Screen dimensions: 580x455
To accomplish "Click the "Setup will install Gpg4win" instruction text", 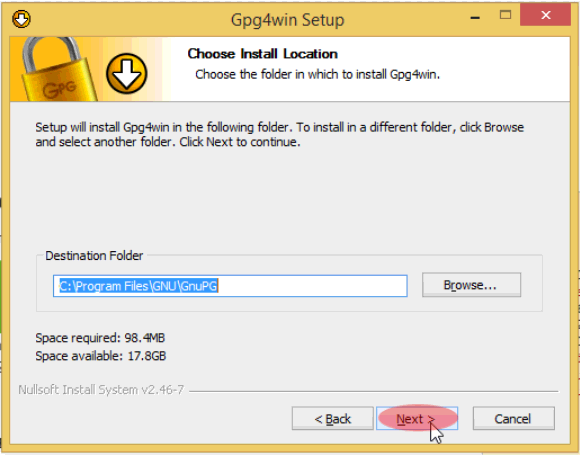I will (x=279, y=134).
